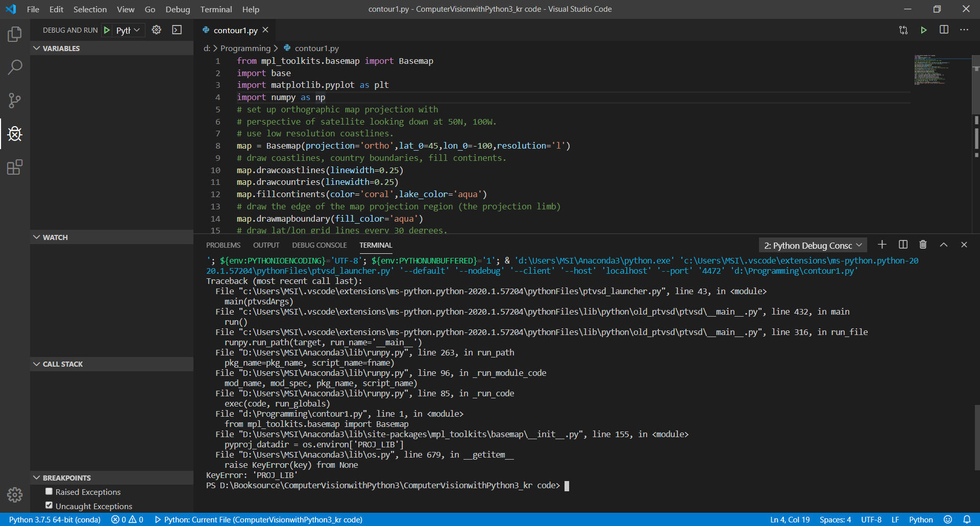Open the Debug Console icon in sidebar header
The image size is (980, 526).
coord(177,30)
